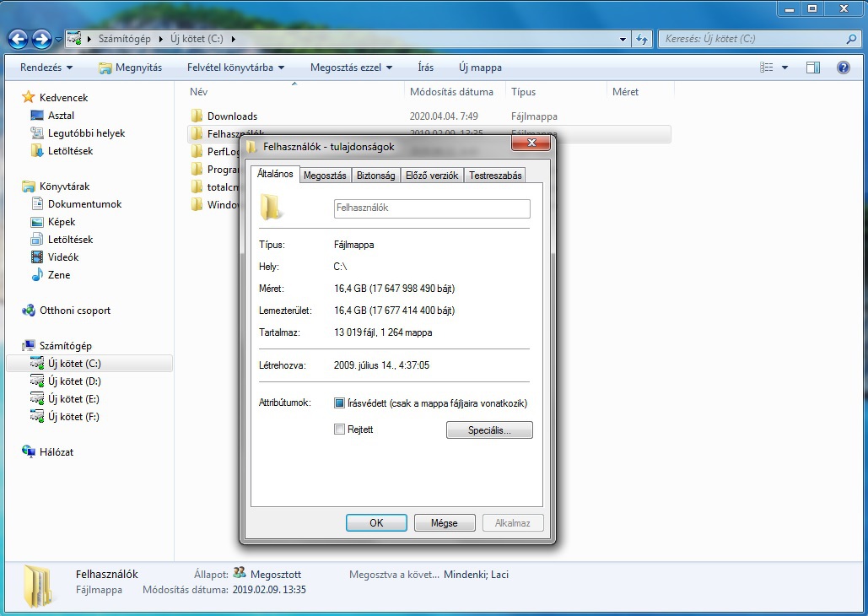Switch to Általános tab

pyautogui.click(x=275, y=174)
